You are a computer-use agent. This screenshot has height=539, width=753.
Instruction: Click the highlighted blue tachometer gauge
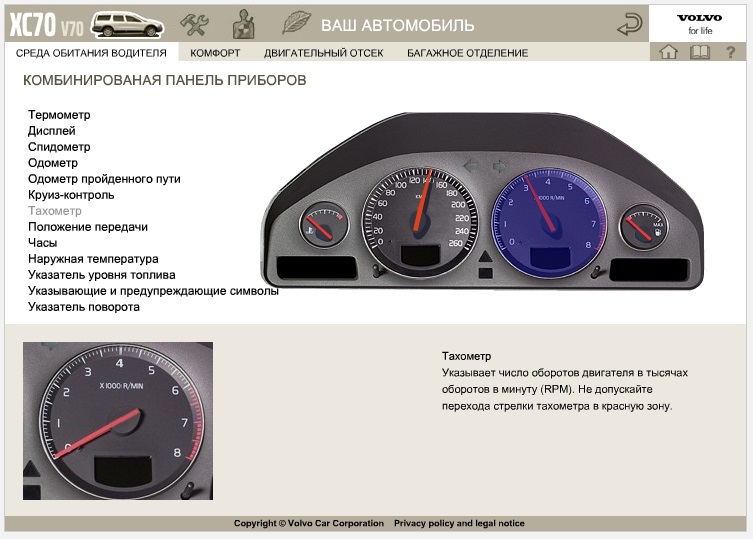(x=549, y=223)
